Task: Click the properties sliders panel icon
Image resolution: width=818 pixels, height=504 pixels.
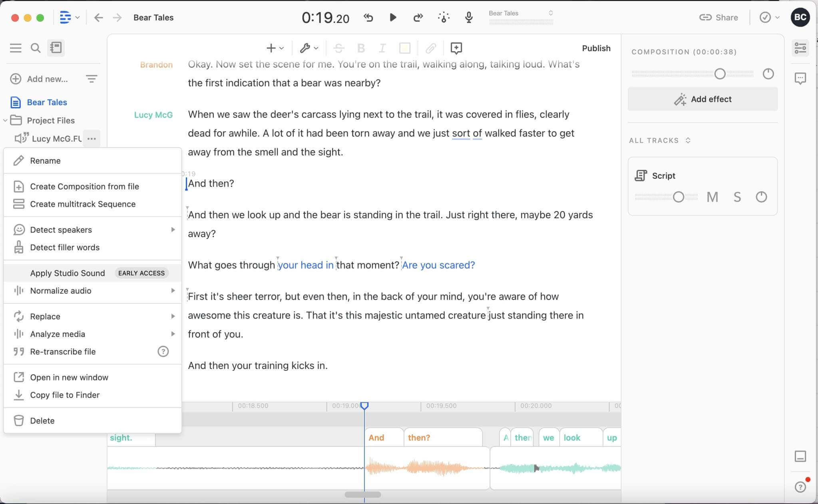Action: pos(800,48)
